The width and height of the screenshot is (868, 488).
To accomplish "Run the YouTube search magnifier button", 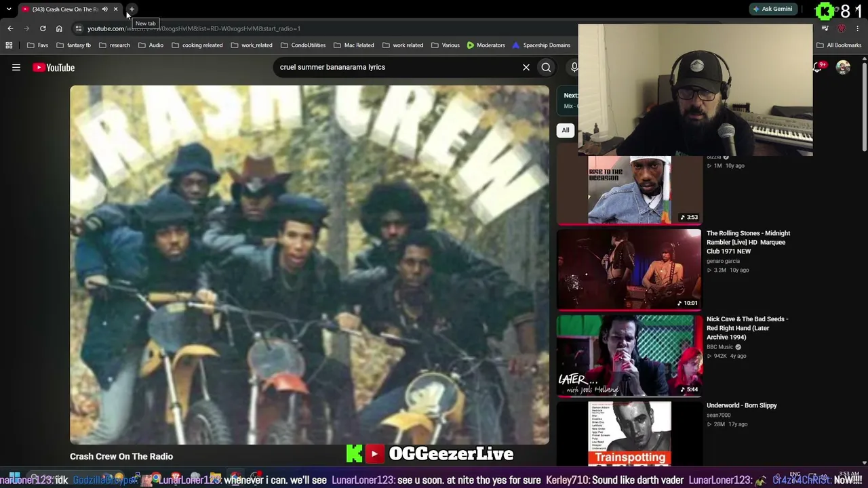I will coord(546,67).
